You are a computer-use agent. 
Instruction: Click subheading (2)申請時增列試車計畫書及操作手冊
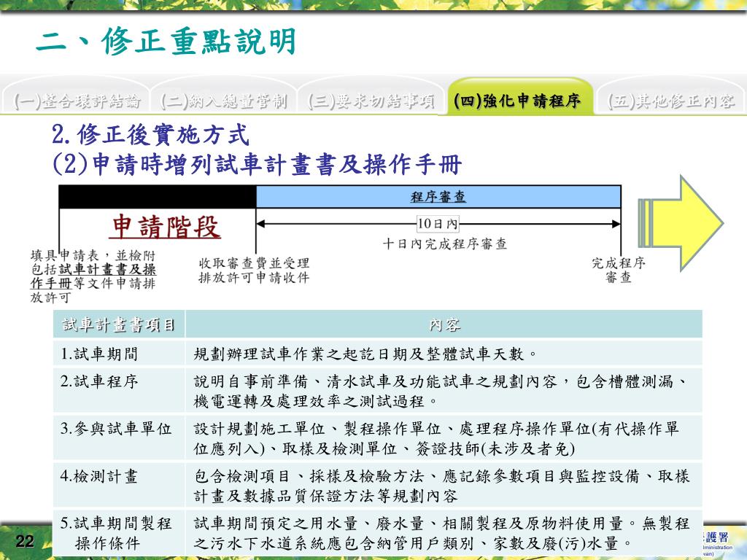click(x=257, y=164)
